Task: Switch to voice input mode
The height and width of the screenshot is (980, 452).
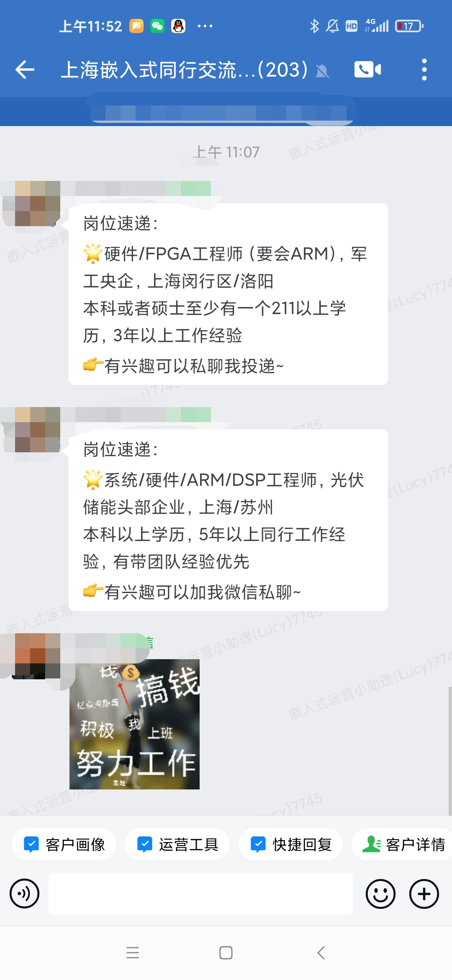Action: click(x=25, y=893)
